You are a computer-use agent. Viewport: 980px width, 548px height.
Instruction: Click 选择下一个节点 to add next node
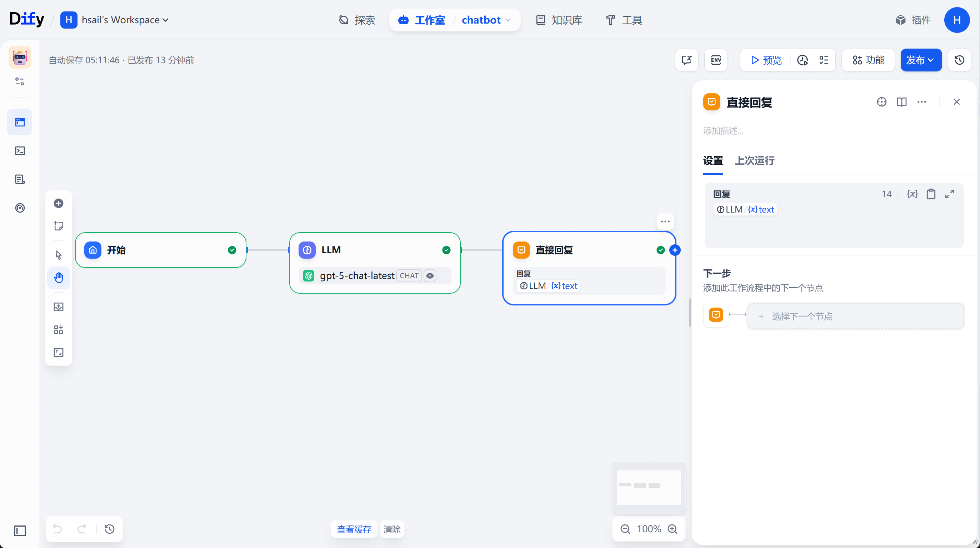coord(855,316)
